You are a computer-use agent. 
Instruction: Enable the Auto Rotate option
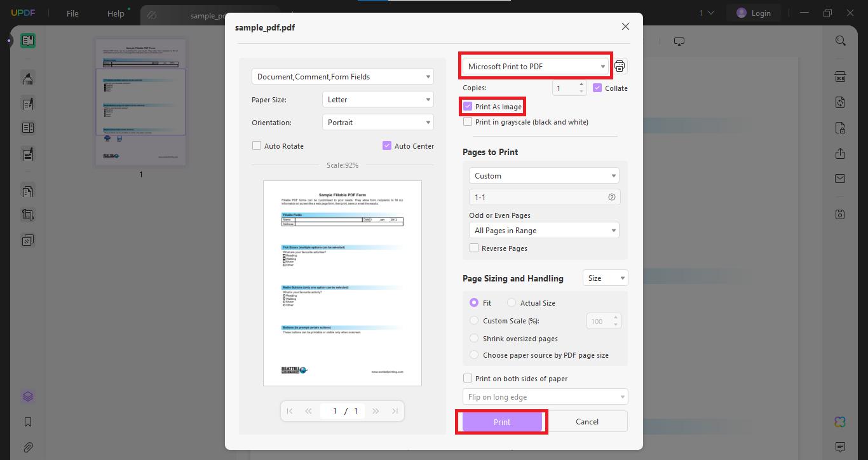[257, 145]
